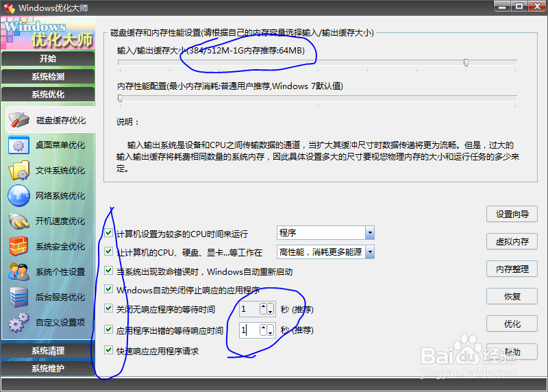Select 系统个性设置 label in sidebar
Screen dimensions: 548x392
pos(60,271)
